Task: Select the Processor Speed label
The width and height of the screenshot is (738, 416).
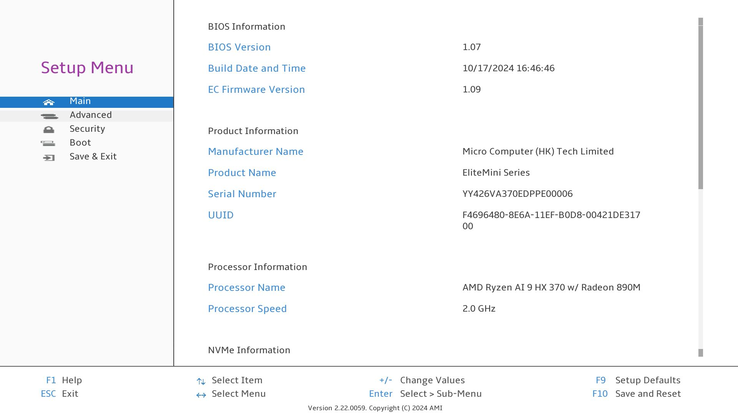Action: [x=247, y=309]
